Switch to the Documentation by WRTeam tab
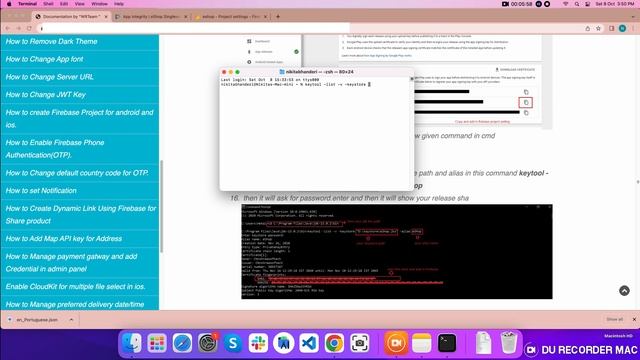 click(x=71, y=17)
